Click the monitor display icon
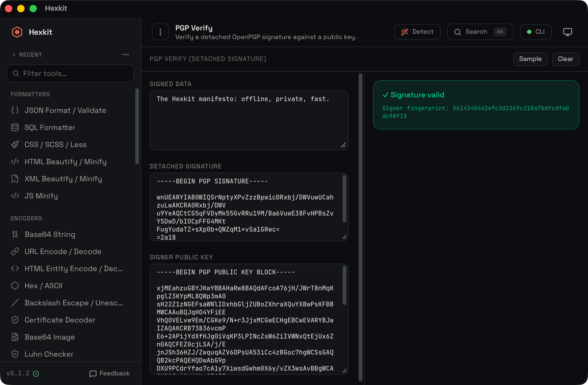 567,32
